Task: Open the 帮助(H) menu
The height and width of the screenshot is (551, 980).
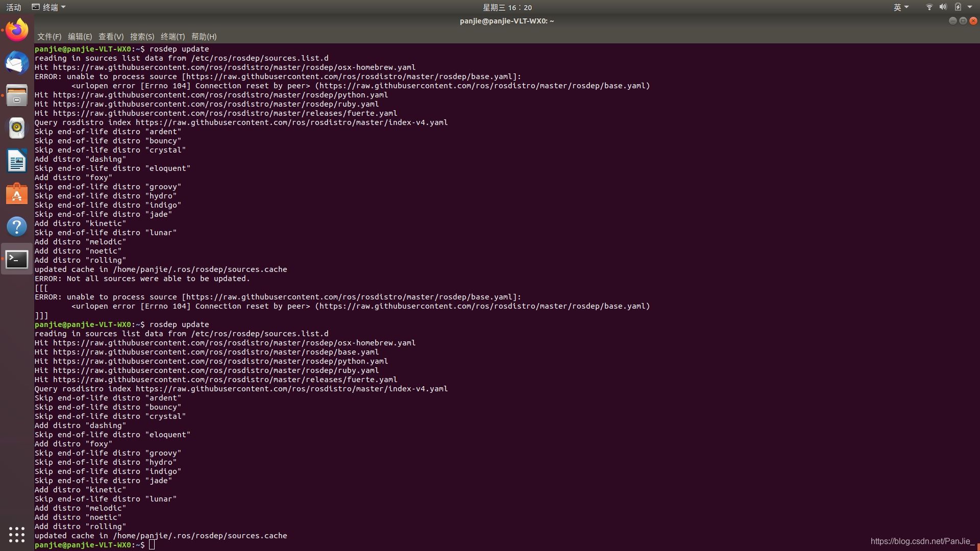Action: [x=204, y=37]
